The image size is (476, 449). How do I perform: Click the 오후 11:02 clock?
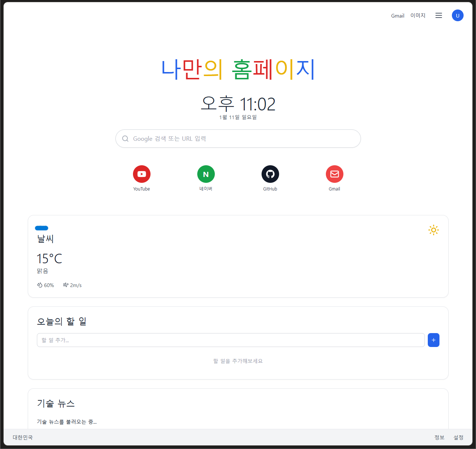[x=238, y=104]
